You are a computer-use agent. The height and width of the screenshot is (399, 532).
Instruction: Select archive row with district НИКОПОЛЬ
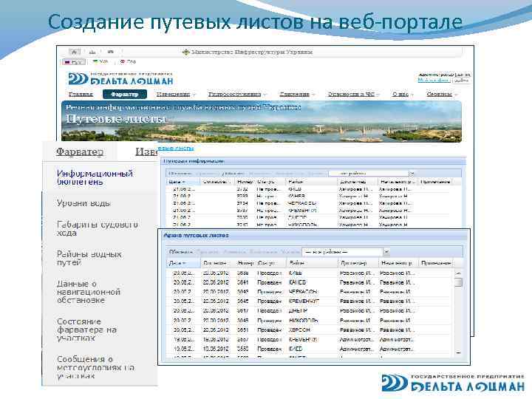click(310, 320)
